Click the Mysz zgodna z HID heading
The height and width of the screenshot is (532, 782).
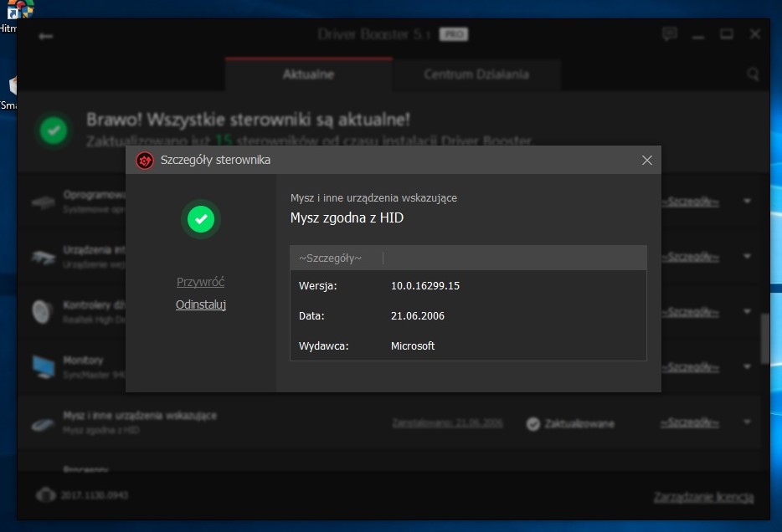[347, 217]
